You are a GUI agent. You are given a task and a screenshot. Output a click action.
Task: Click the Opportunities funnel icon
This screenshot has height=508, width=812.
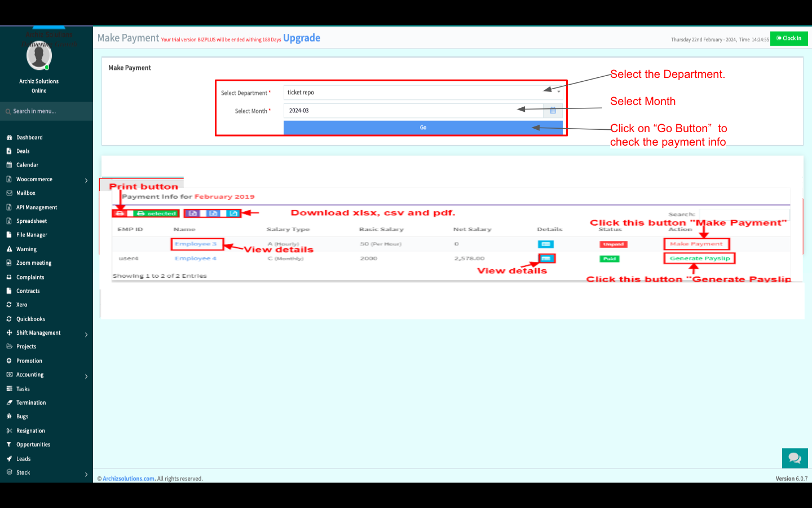tap(9, 445)
